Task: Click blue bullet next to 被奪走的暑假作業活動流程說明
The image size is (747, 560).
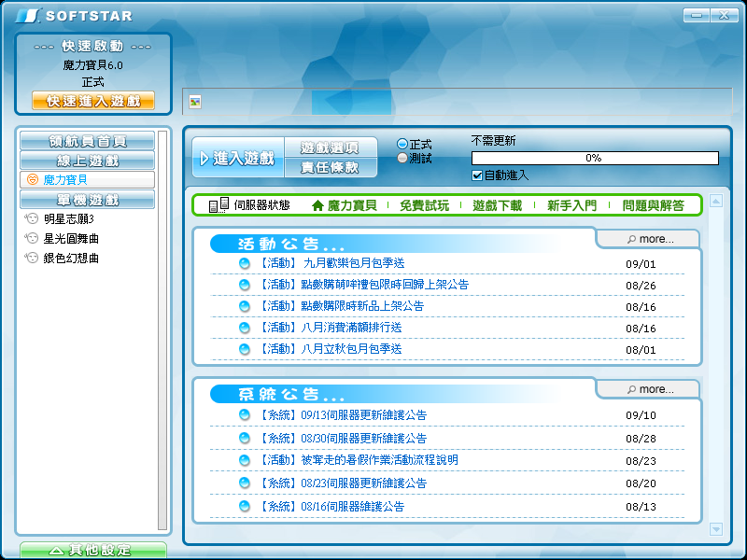Action: [x=245, y=460]
